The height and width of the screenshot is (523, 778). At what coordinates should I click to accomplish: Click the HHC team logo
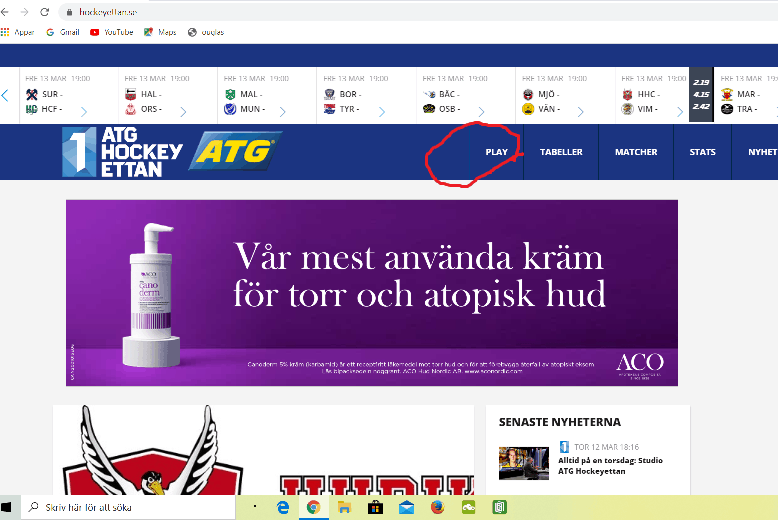point(628,94)
